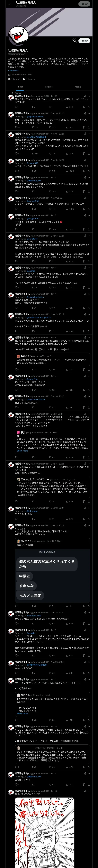98x868 pixels.
Task: Bookmark the reply to @yake4545
Action: (84, 171)
